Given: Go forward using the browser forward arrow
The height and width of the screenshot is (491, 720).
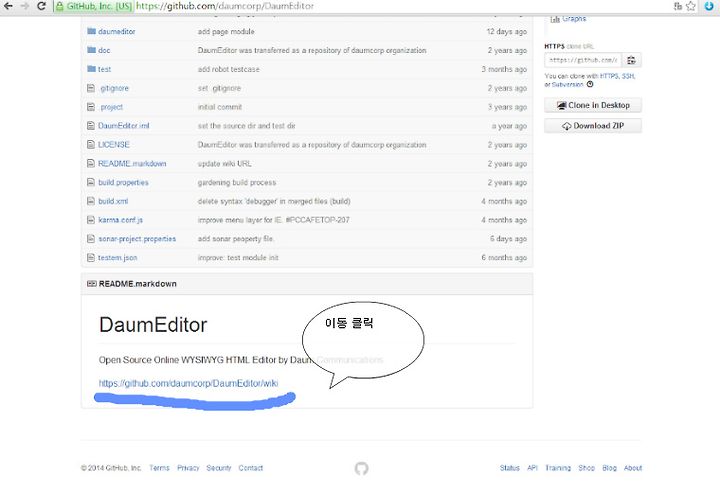Looking at the screenshot, I should tap(24, 6).
